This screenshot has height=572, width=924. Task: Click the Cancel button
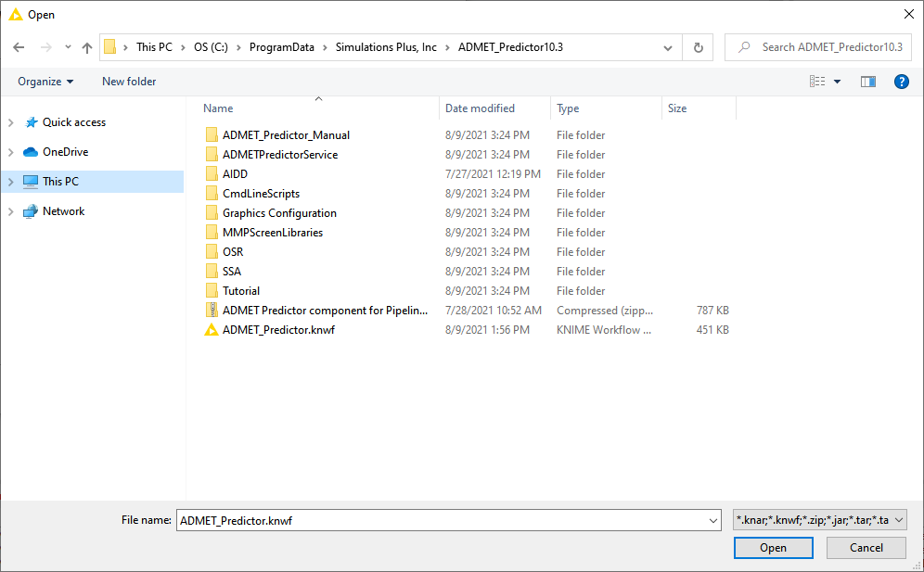[x=866, y=548]
